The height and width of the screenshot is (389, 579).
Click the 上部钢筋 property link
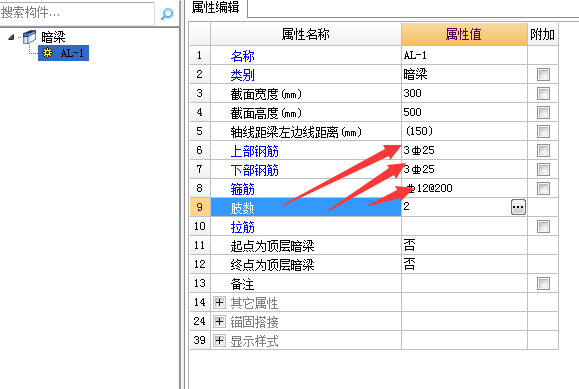254,151
